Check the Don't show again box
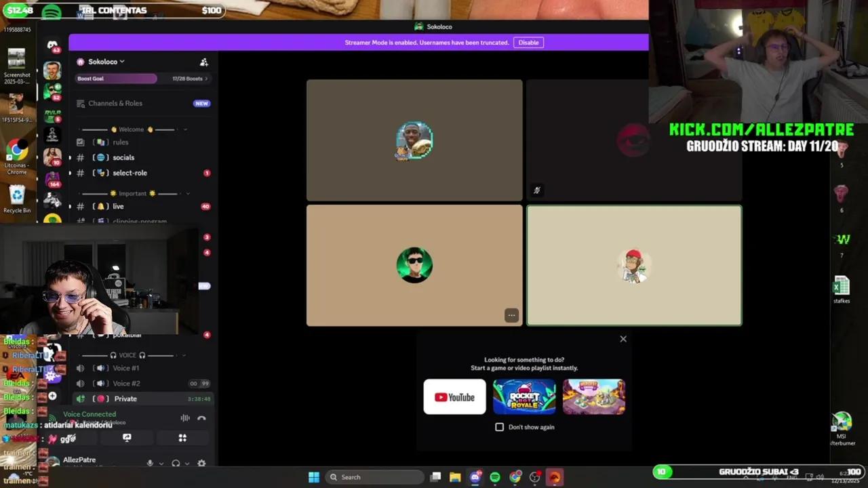868x488 pixels. click(500, 427)
